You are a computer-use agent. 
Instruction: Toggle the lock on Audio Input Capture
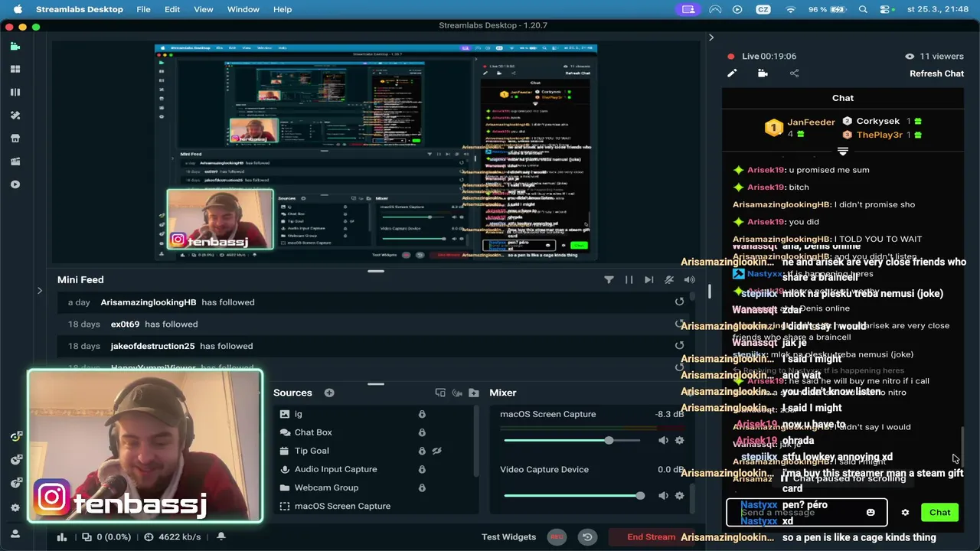point(422,469)
